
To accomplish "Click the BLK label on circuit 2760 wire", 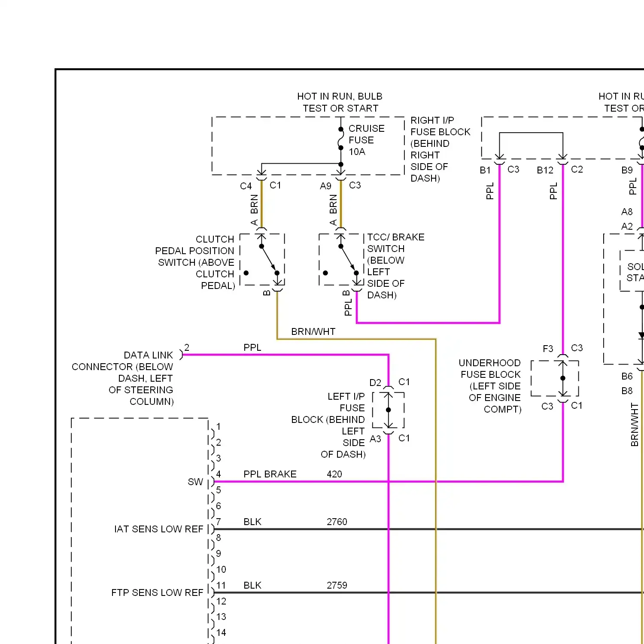I will point(252,522).
